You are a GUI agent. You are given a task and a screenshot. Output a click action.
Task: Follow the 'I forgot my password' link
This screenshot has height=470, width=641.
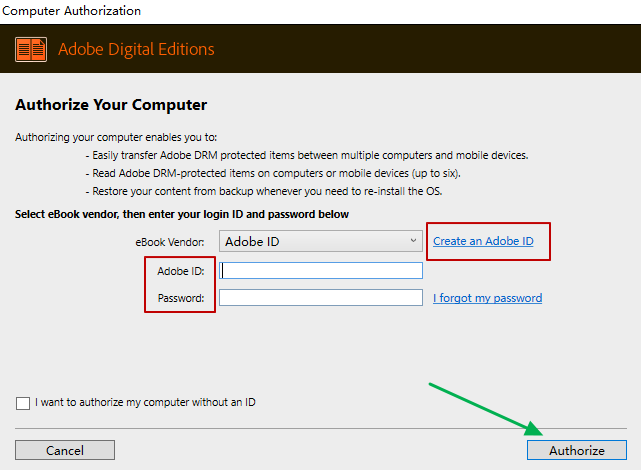click(x=487, y=298)
